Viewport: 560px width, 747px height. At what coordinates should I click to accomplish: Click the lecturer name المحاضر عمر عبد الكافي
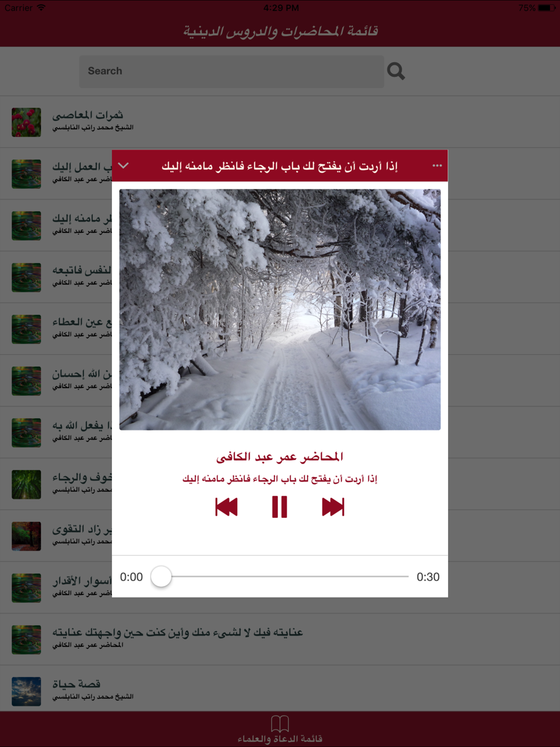click(279, 457)
